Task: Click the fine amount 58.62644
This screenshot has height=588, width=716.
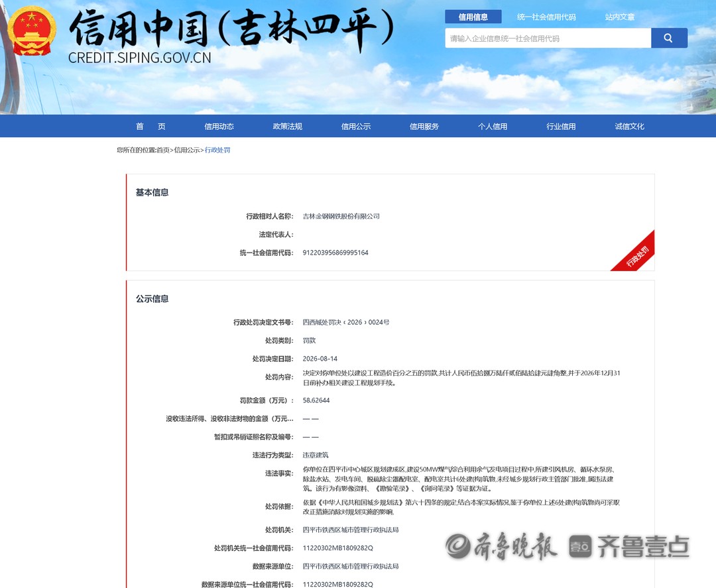Action: tap(316, 400)
